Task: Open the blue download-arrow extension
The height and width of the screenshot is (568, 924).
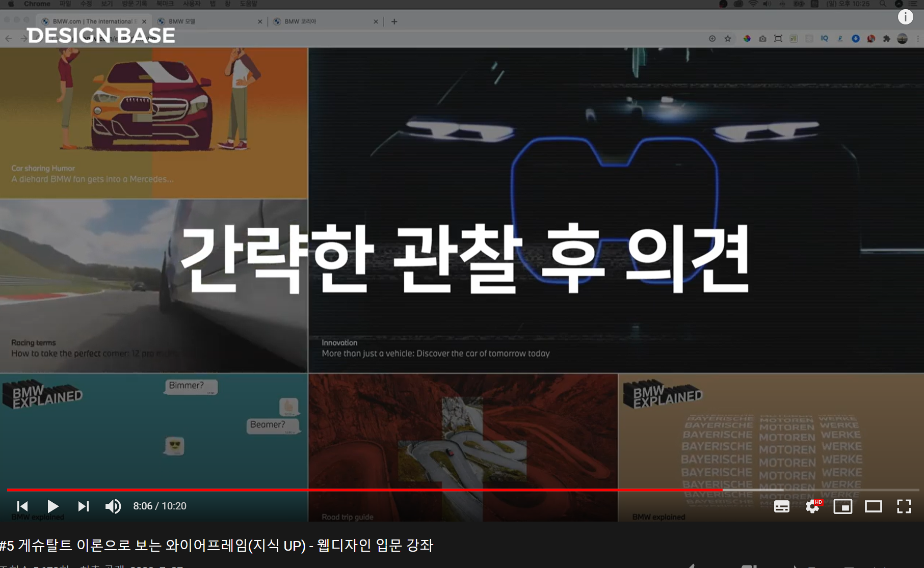Action: (856, 39)
